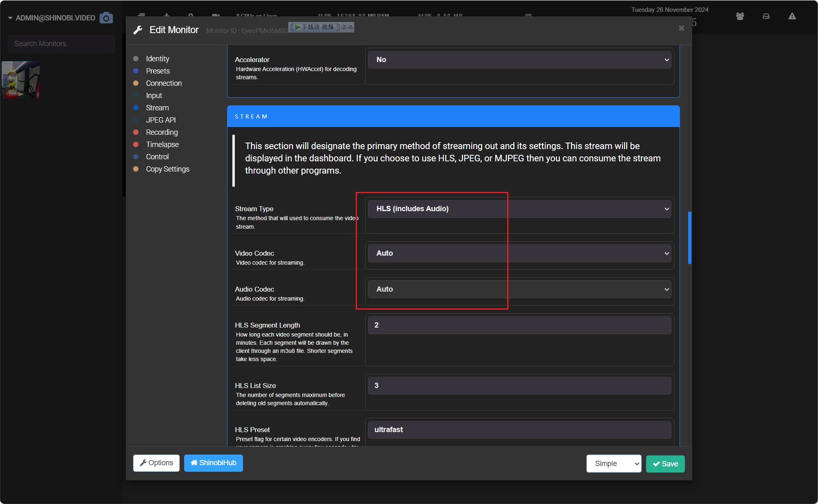Click the help question mark on download overlay

click(x=344, y=27)
